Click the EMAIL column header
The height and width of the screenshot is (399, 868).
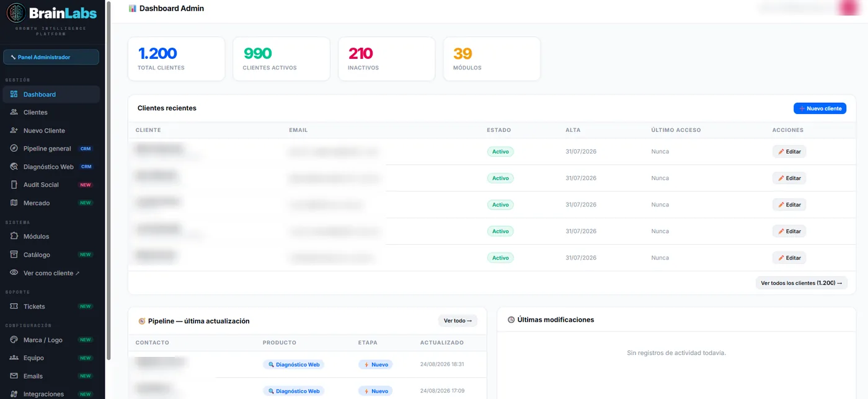click(298, 130)
